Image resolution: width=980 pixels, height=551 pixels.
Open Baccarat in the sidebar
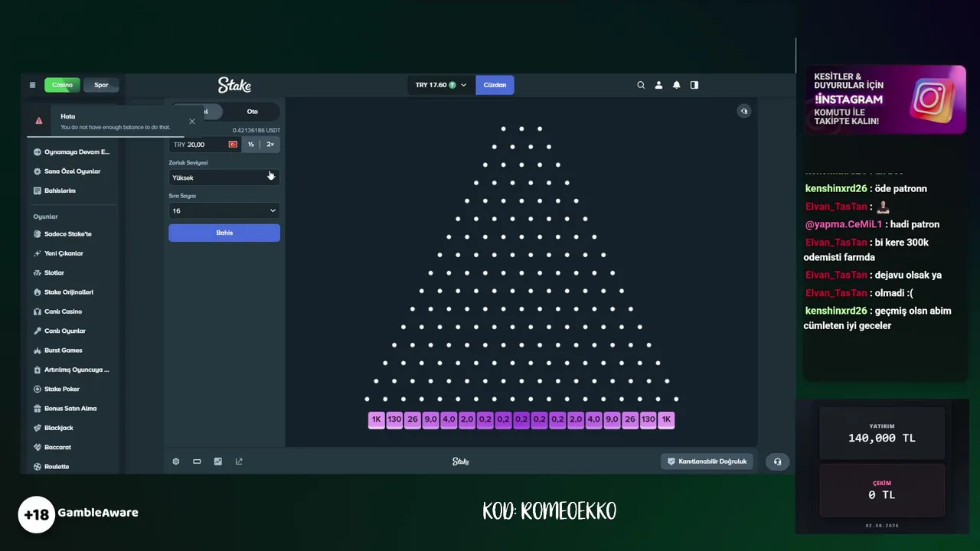pyautogui.click(x=57, y=447)
